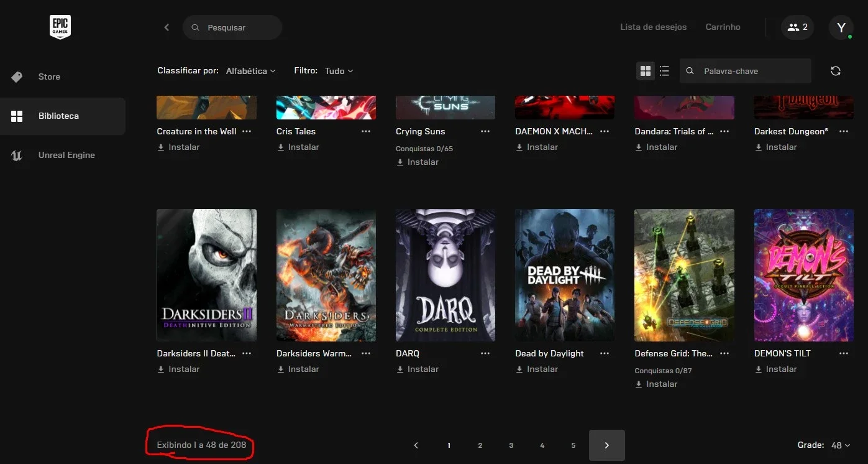
Task: Click the Cris Tales title text
Action: [x=296, y=131]
